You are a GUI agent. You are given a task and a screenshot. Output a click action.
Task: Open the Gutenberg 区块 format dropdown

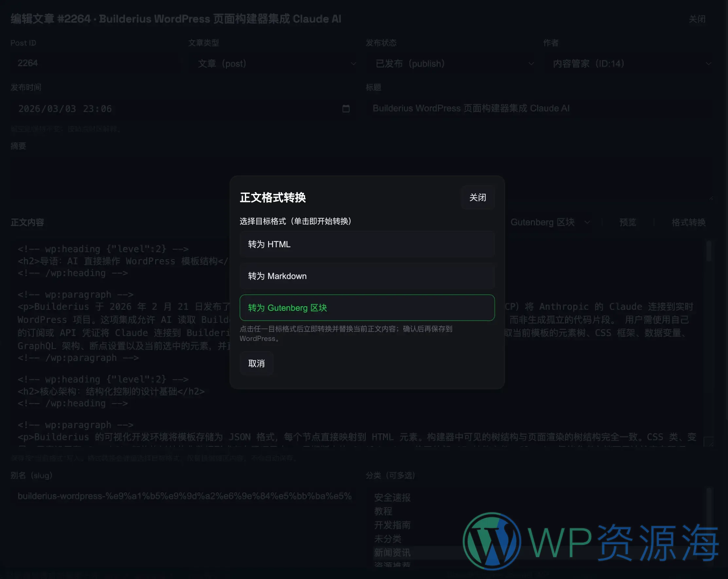click(549, 222)
